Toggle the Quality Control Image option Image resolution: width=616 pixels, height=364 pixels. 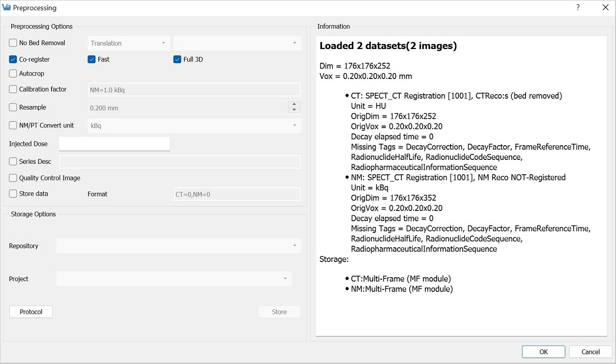13,178
